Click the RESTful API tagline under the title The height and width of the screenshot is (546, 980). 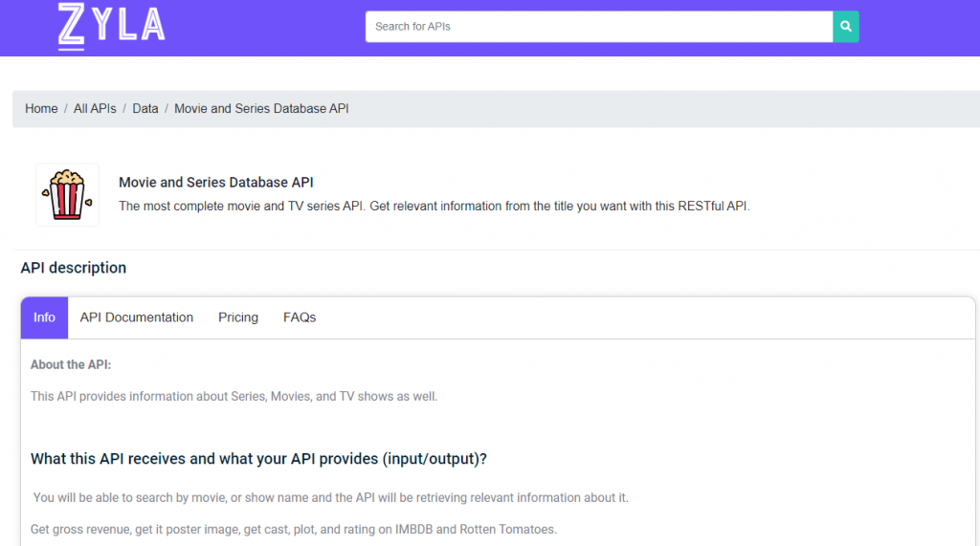434,206
